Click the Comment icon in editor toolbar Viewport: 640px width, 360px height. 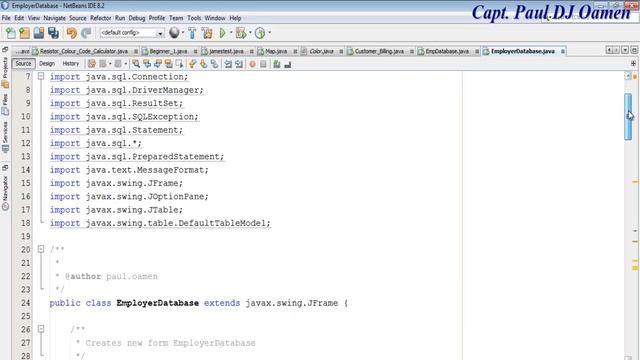click(277, 64)
